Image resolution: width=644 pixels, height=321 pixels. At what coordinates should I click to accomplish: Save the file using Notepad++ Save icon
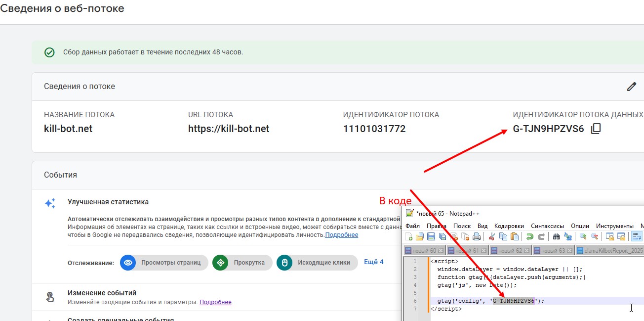(431, 236)
